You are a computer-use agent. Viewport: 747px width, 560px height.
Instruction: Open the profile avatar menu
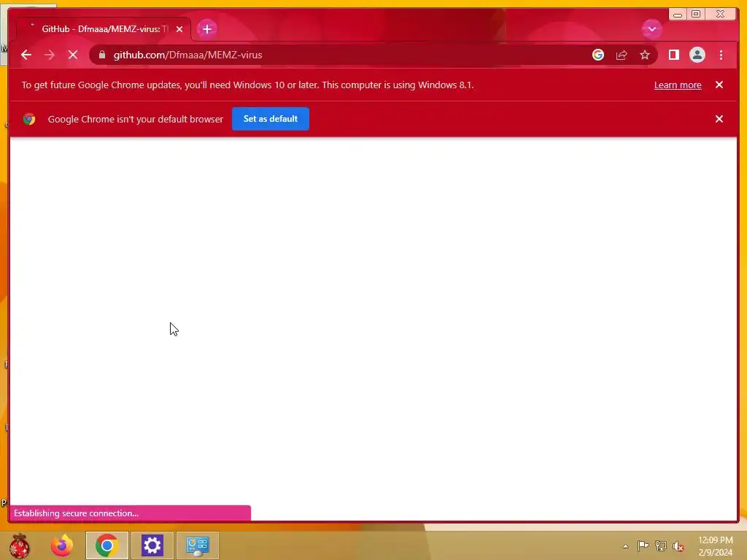point(697,55)
